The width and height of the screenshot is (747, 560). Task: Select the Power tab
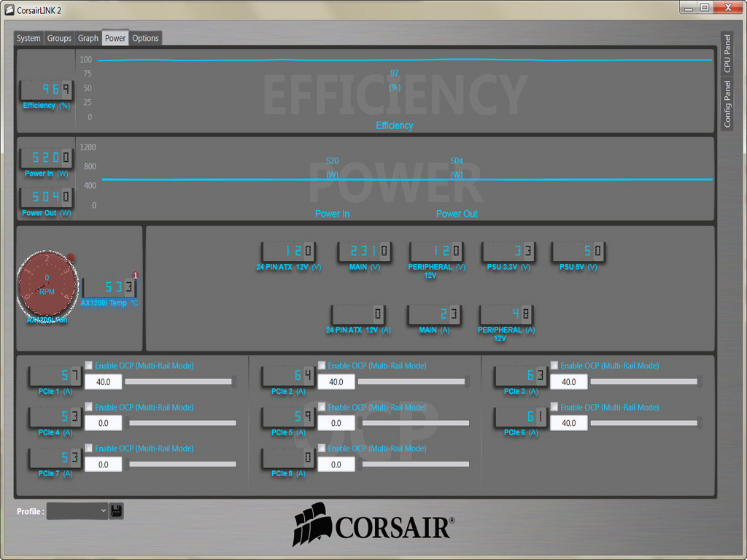115,38
